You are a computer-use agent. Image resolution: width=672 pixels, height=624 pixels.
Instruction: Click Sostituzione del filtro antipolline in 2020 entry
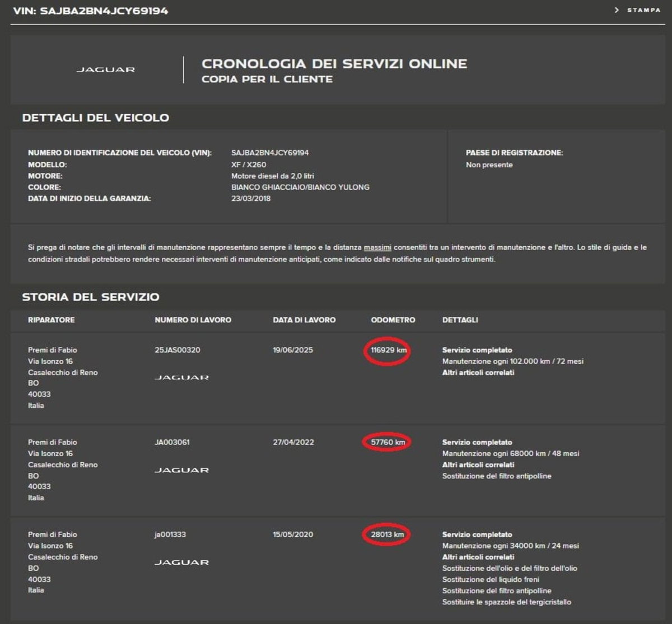pos(497,591)
